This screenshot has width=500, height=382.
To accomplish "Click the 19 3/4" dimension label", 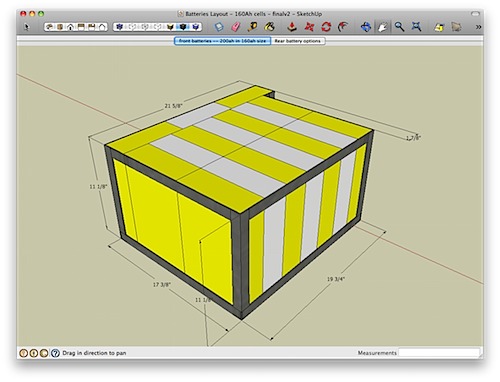I will tap(335, 279).
